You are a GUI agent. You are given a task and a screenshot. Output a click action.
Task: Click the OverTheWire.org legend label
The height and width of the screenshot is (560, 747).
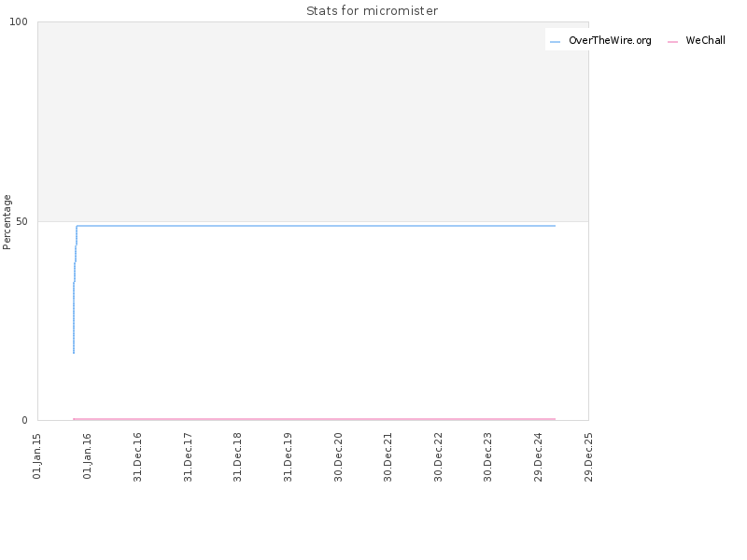(610, 40)
